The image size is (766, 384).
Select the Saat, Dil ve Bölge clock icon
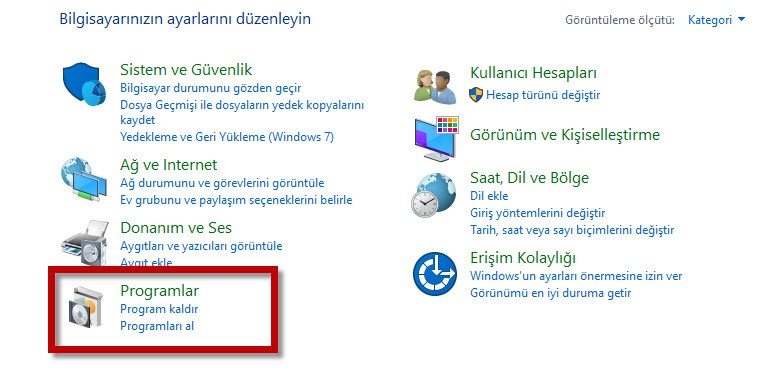click(x=434, y=195)
